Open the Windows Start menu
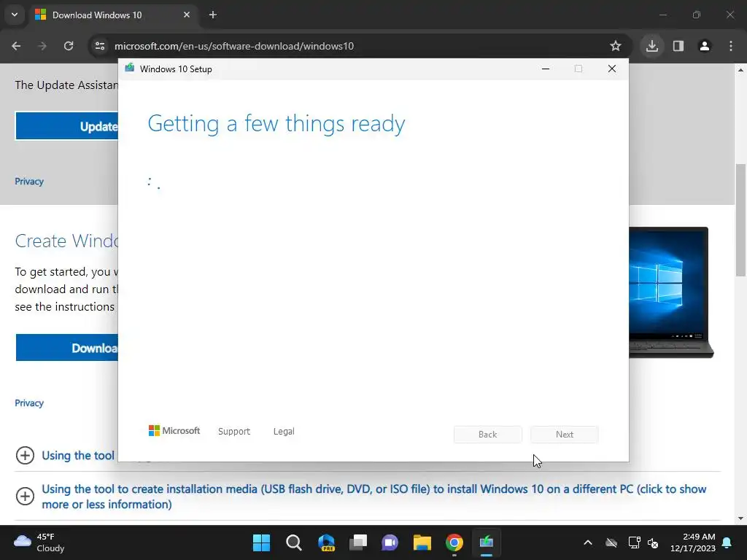This screenshot has height=560, width=747. click(261, 542)
